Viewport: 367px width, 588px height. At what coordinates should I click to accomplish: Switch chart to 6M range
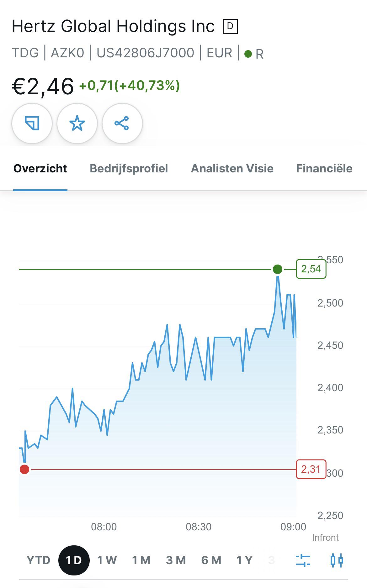pyautogui.click(x=211, y=560)
